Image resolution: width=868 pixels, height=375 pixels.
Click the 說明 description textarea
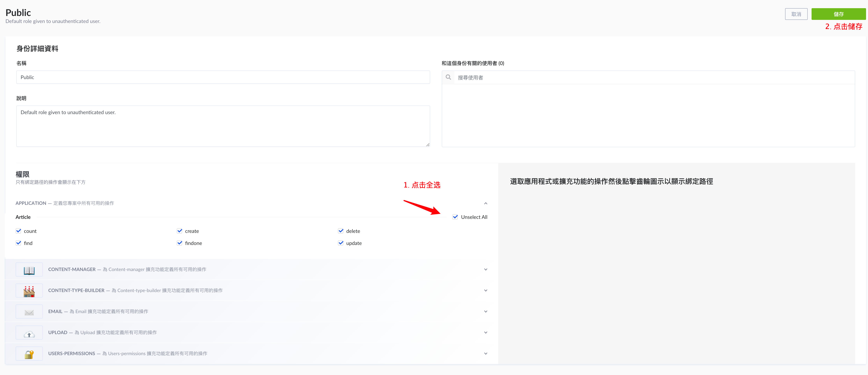[223, 126]
